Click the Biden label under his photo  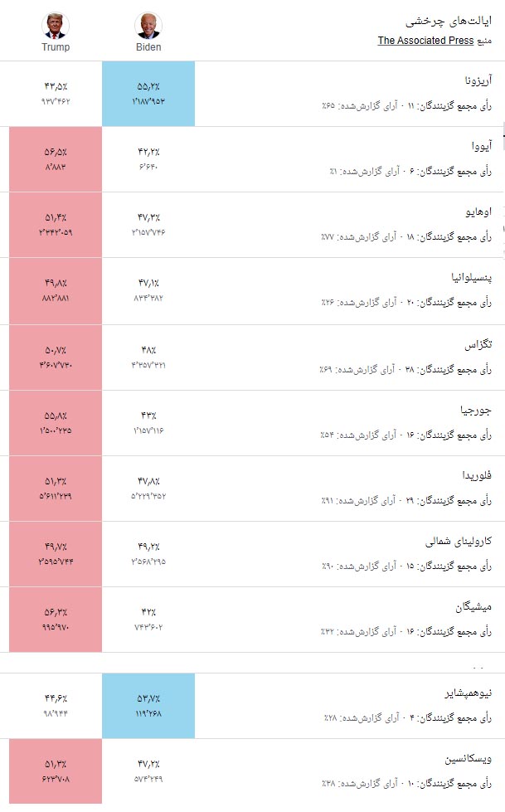(x=149, y=47)
